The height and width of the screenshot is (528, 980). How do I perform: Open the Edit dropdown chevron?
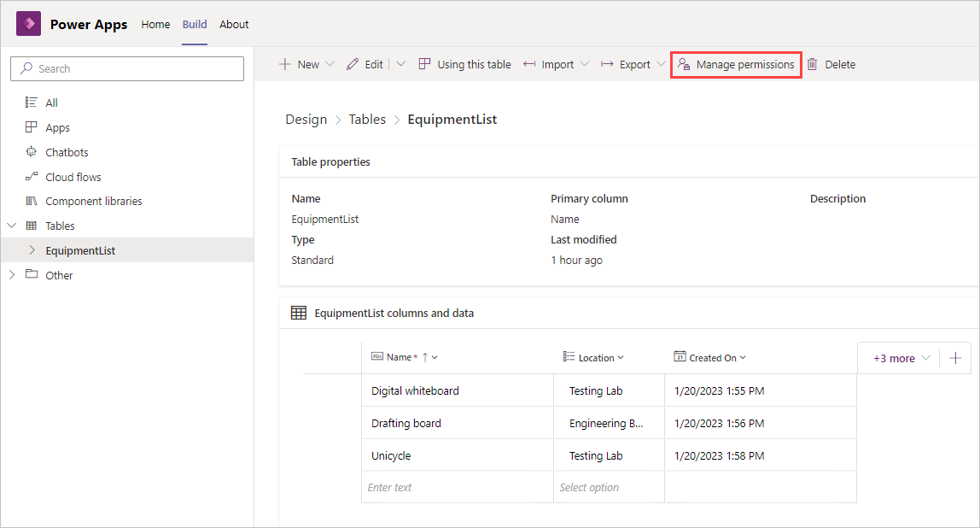[x=401, y=64]
